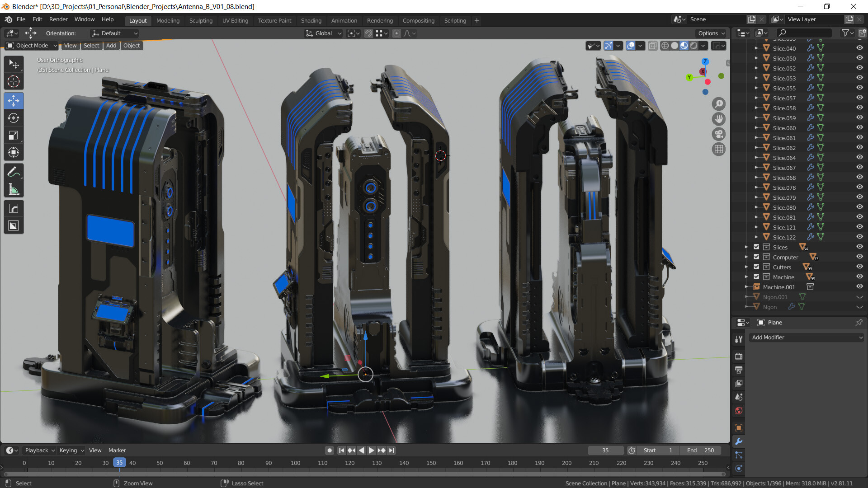Open the Active Tool properties tab
The width and height of the screenshot is (868, 488).
(739, 339)
